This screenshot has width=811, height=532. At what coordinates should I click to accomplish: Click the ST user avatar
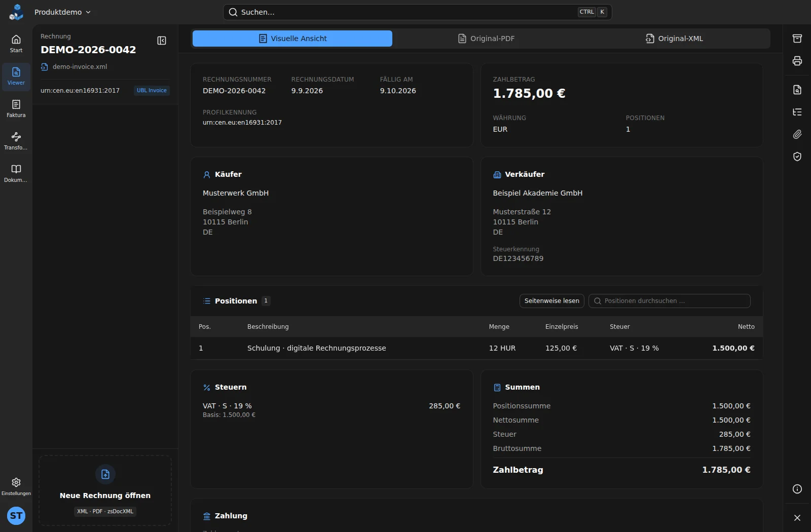[x=16, y=516]
